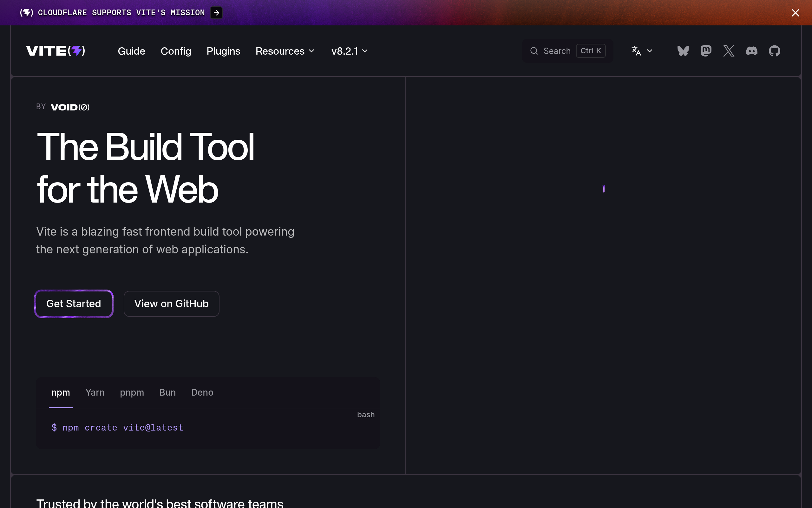Select the npm tab
Image resolution: width=812 pixels, height=508 pixels.
point(61,392)
